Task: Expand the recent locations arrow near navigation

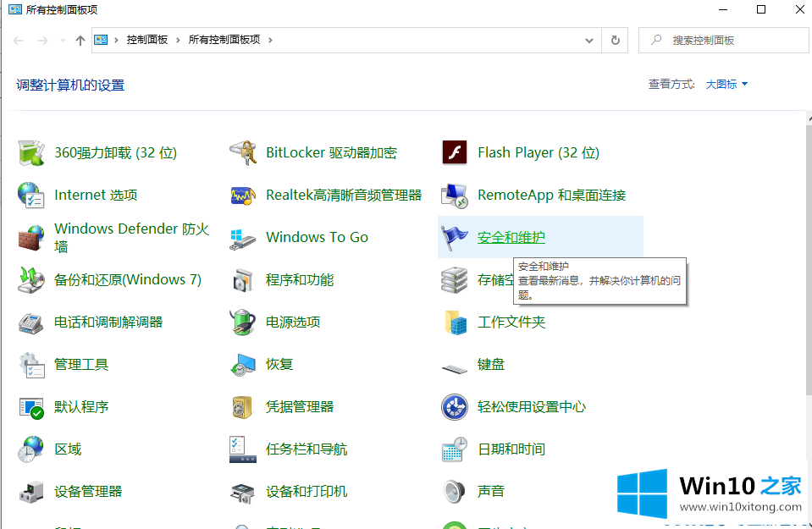Action: (x=63, y=41)
